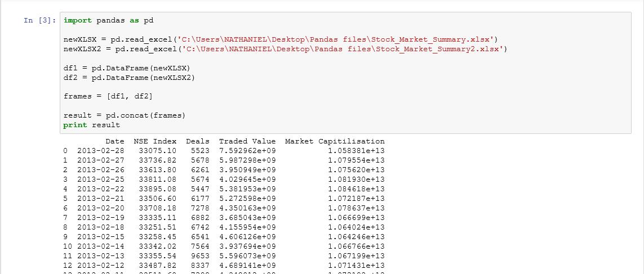This screenshot has width=644, height=274.
Task: Click the Stock_Market_Summary.xlsx file path string
Action: coord(336,39)
